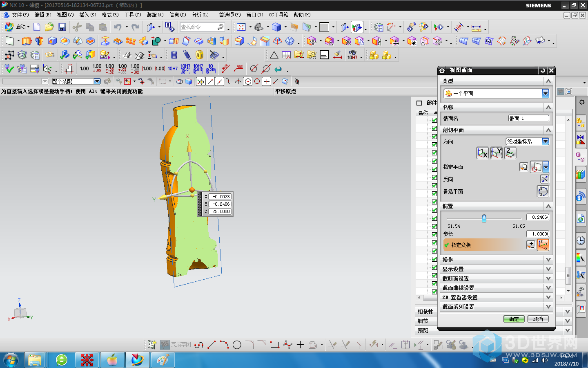Viewport: 588px width, 368px height.
Task: Click the 步长 value field
Action: (537, 234)
